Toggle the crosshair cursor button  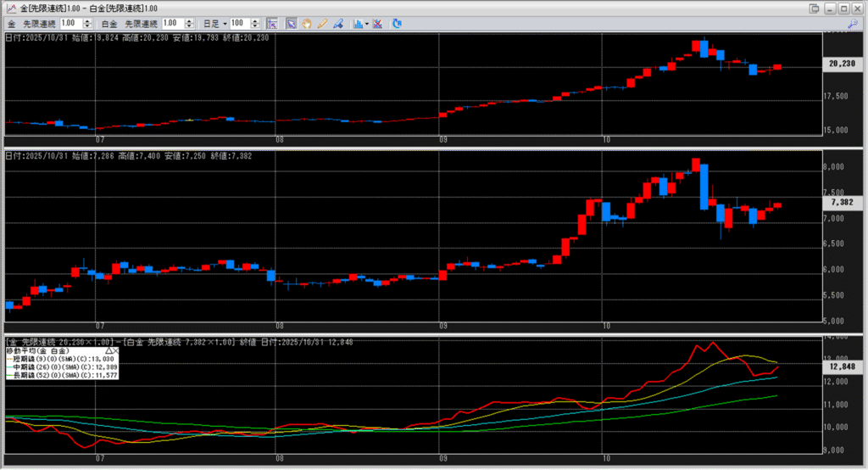(272, 23)
